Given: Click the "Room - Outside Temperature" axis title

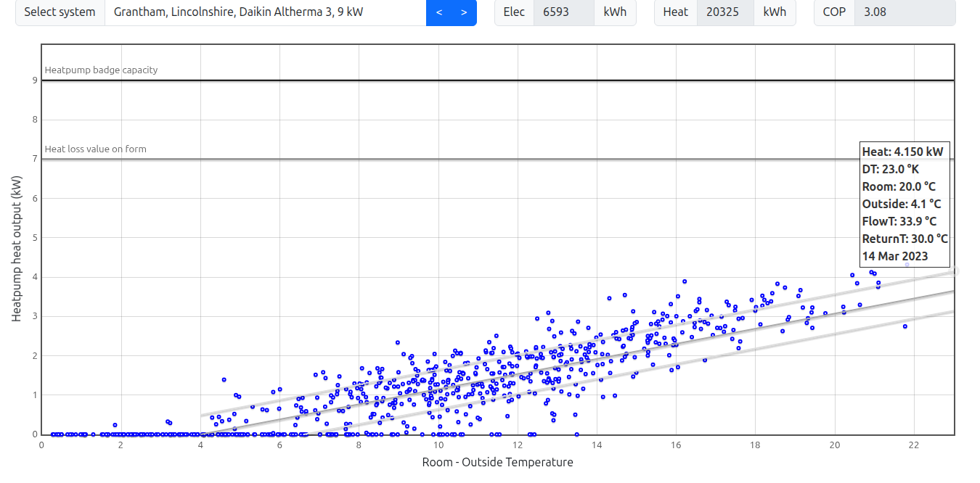Looking at the screenshot, I should point(497,463).
